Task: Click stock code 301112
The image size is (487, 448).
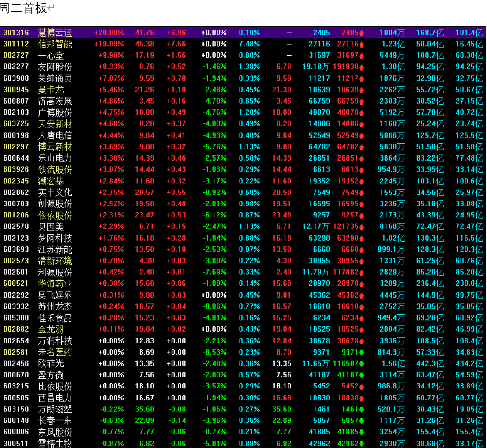Action: (16, 44)
